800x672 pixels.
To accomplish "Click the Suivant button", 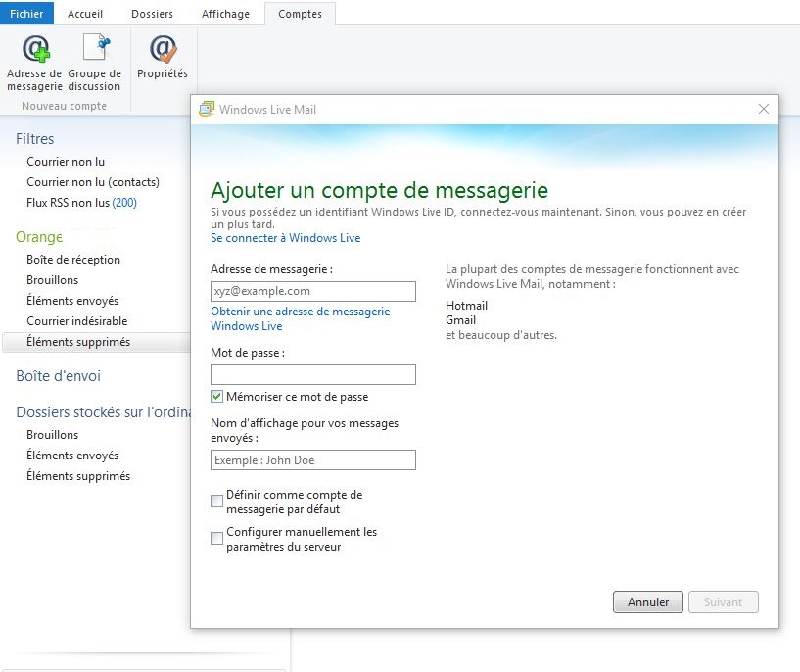I will pyautogui.click(x=723, y=602).
